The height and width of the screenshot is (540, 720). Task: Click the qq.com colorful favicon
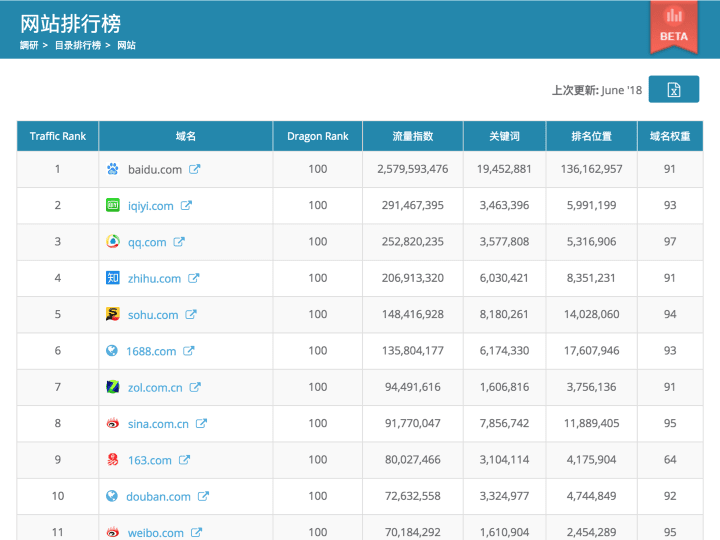pos(112,241)
